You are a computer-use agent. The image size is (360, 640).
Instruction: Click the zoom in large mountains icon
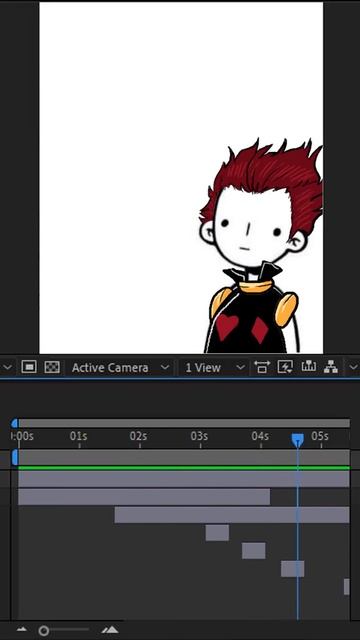(x=110, y=630)
